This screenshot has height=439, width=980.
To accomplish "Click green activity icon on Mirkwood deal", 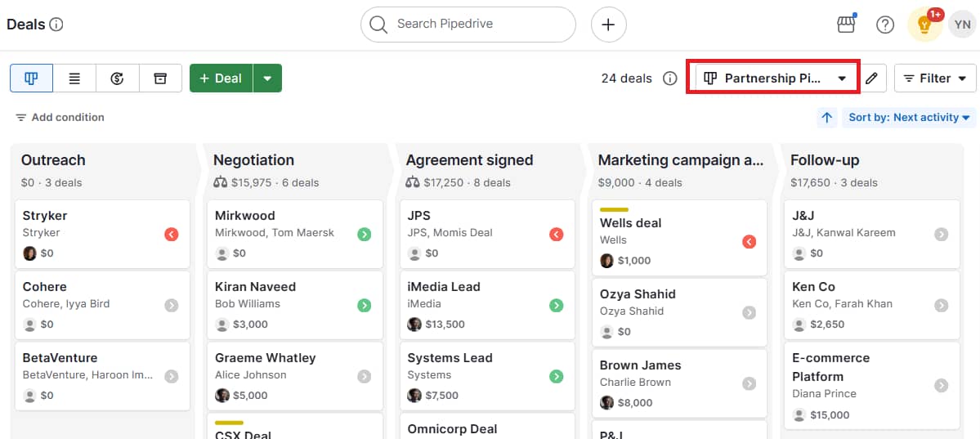I will pyautogui.click(x=365, y=235).
